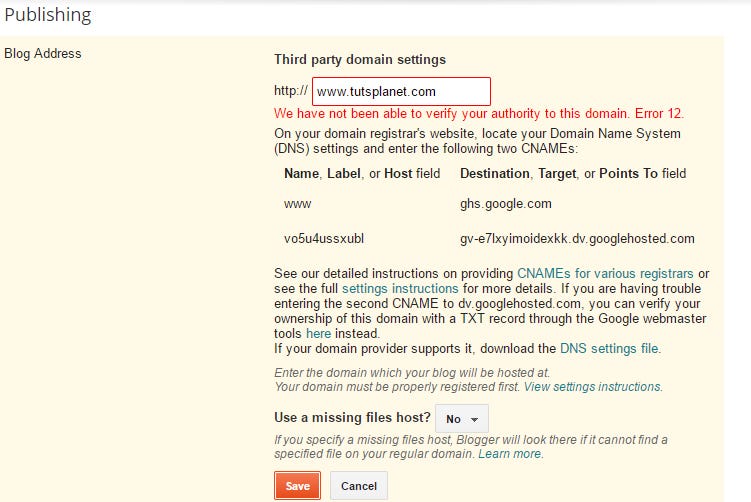Viewport: 751px width, 502px height.
Task: Click 'Destination, Target, or Points To field' header
Action: pyautogui.click(x=573, y=173)
